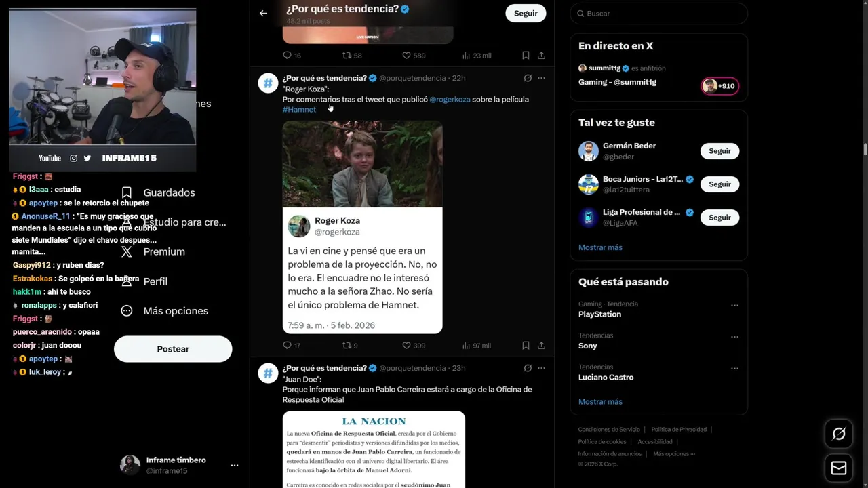Open Boca Juniors La12tuittera avatar
Image resolution: width=868 pixels, height=488 pixels.
pos(588,184)
